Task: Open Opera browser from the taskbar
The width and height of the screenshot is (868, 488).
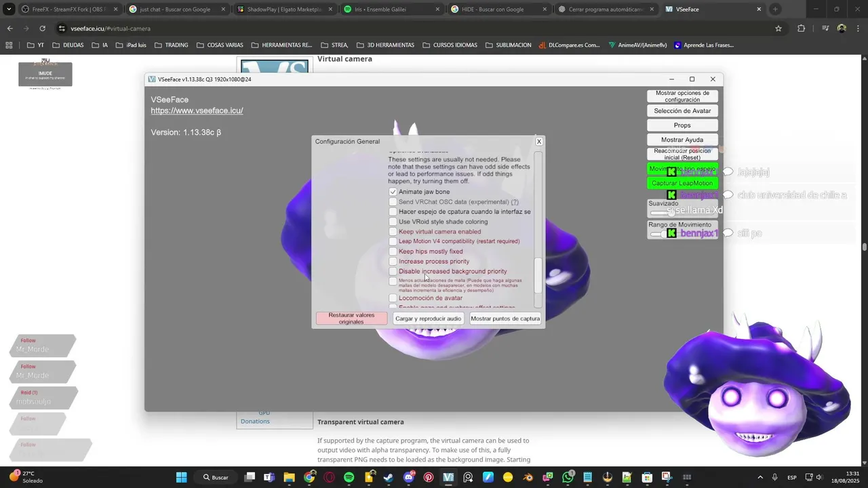Action: coord(329,477)
